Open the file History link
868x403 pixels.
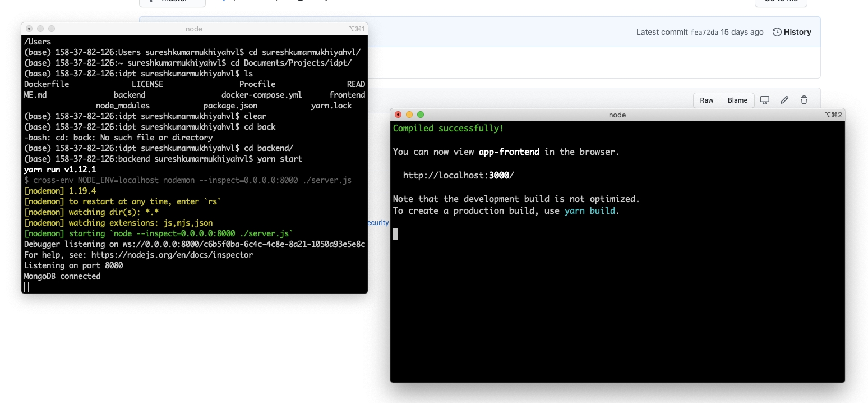(792, 32)
